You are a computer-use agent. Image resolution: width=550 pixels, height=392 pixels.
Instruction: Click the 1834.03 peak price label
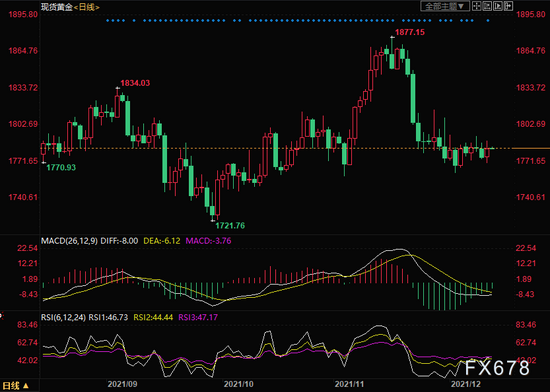point(135,83)
